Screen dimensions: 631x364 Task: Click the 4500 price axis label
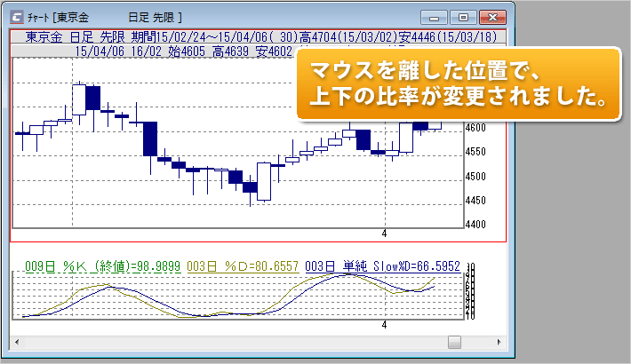point(475,177)
